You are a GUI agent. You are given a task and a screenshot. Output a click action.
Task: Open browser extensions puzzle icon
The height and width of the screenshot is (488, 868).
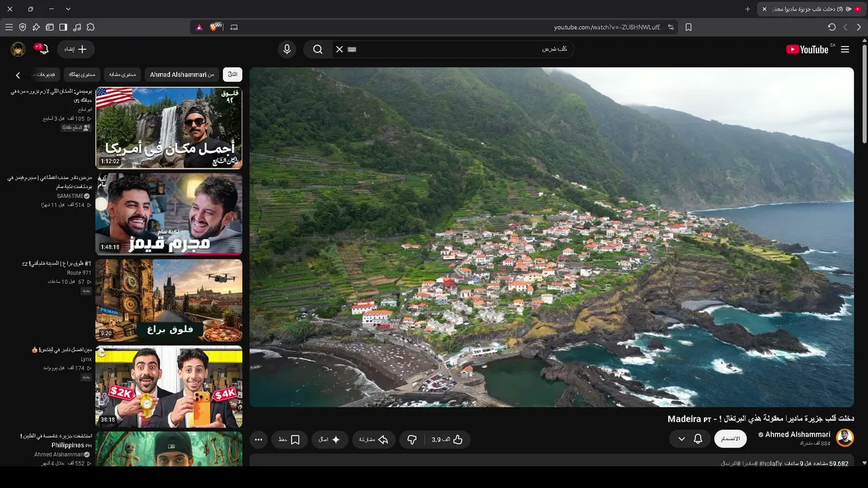coord(91,27)
